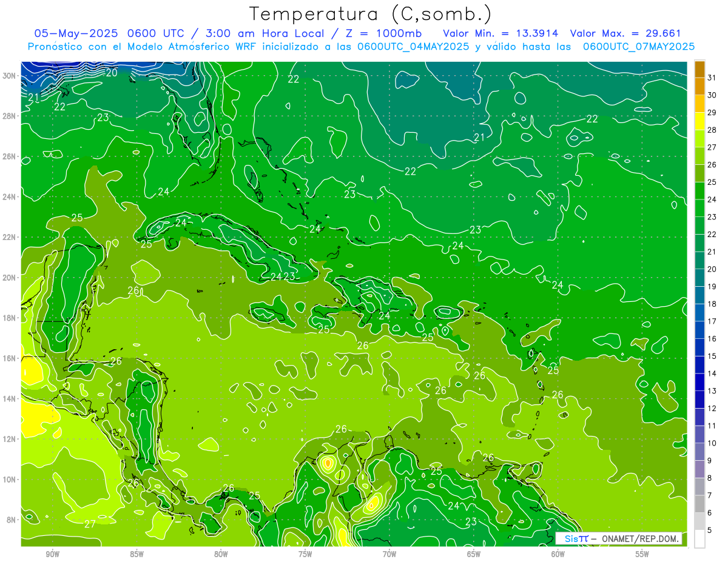Viewport: 728px width, 562px height.
Task: Click the 20N latitude axis label
Action: coord(9,277)
